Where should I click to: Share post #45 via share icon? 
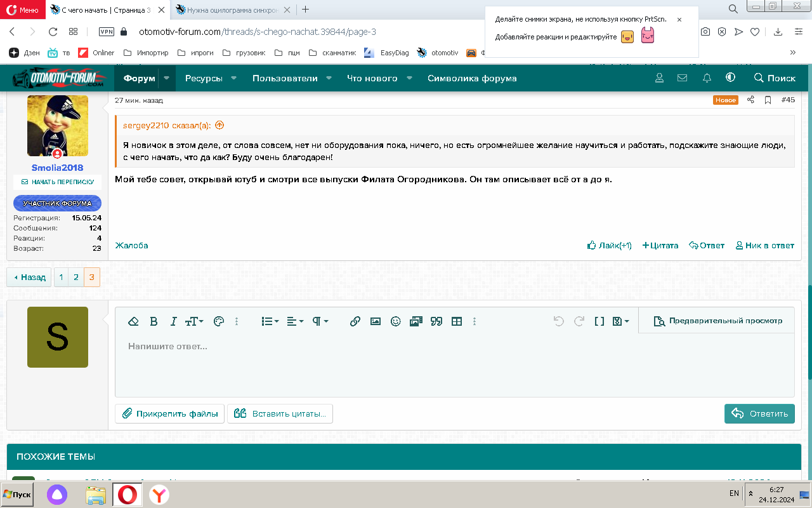750,100
